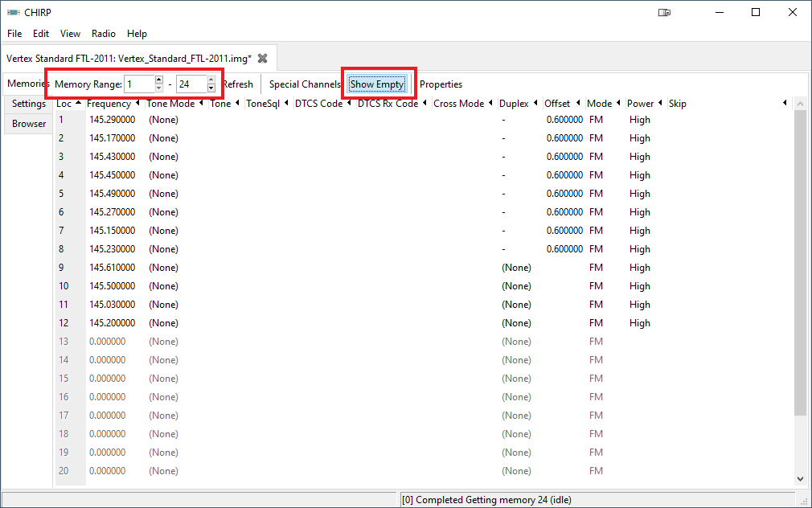The height and width of the screenshot is (508, 812).
Task: Click Tone Mode (None) in row 1
Action: (164, 120)
